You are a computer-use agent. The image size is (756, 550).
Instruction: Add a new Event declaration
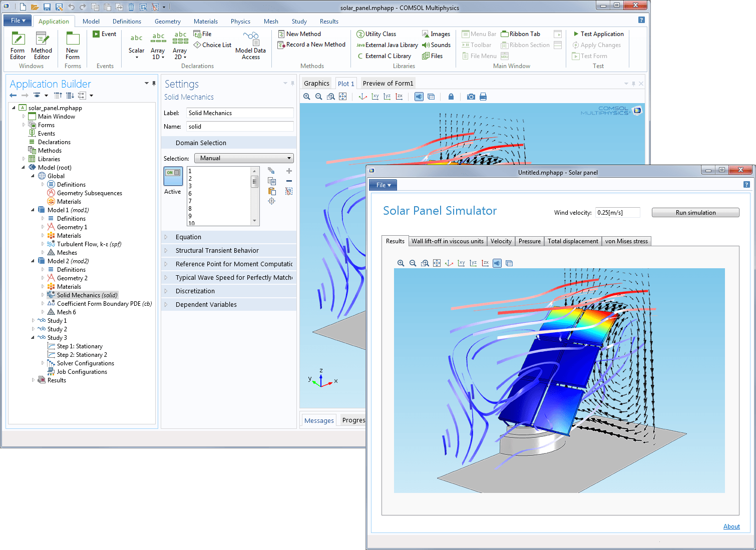tap(105, 34)
